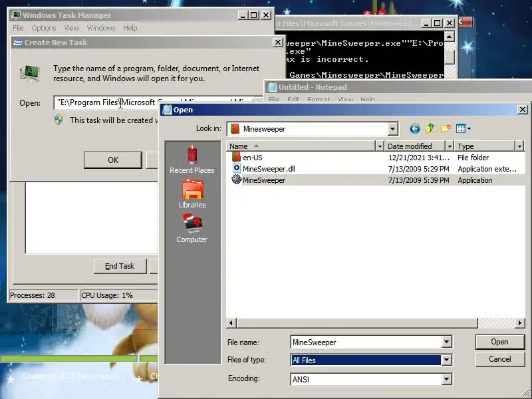Sort files by Date modified header
The width and height of the screenshot is (532, 399).
(416, 146)
